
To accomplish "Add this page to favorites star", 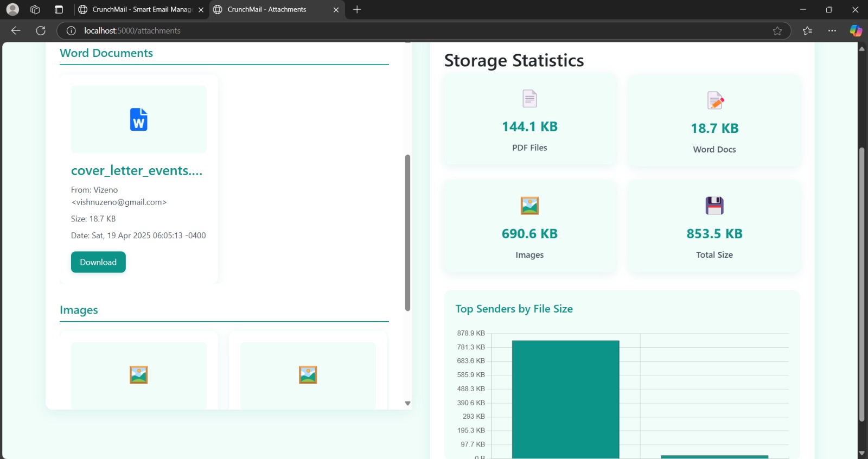I will (777, 31).
